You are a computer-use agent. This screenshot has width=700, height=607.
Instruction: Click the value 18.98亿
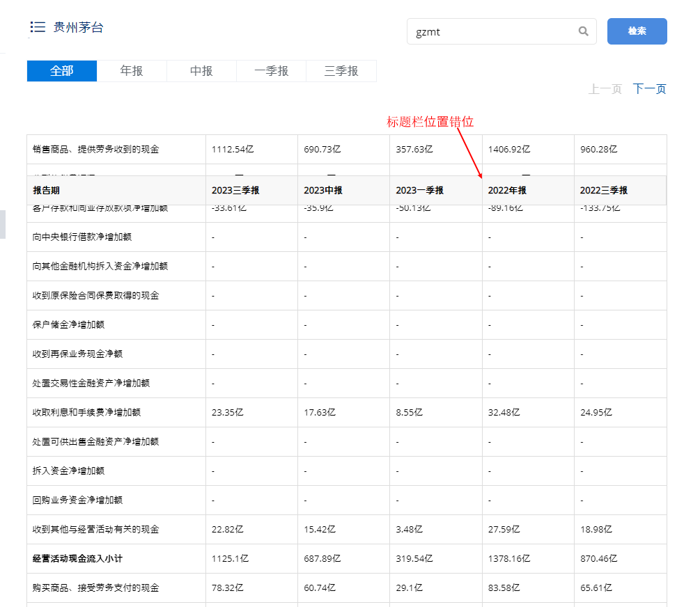pos(596,529)
